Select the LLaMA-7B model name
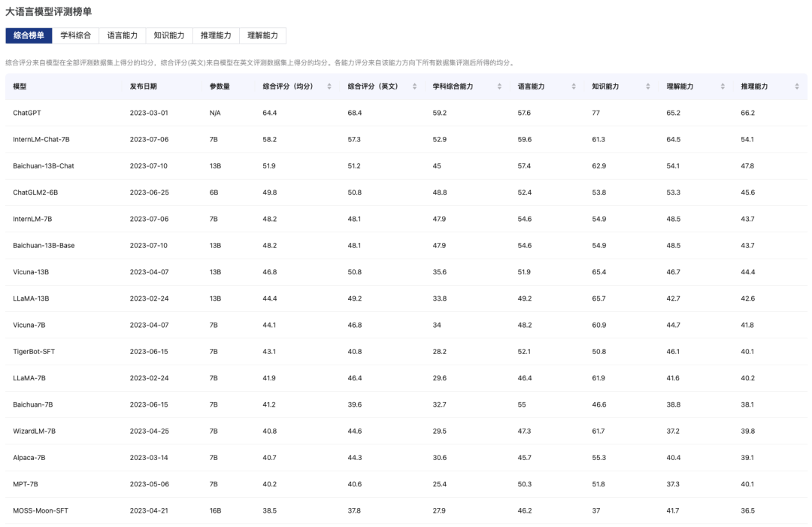812x527 pixels. (x=29, y=378)
